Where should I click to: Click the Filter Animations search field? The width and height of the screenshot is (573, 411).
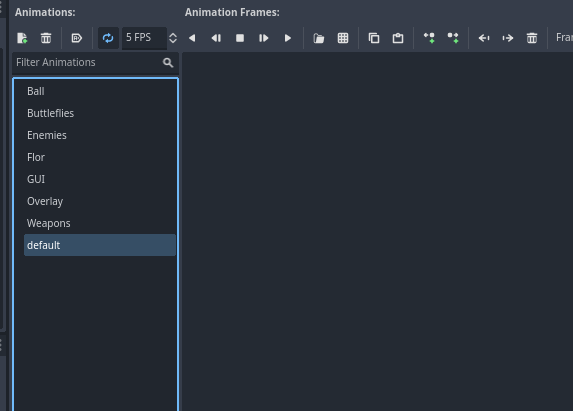(x=95, y=62)
